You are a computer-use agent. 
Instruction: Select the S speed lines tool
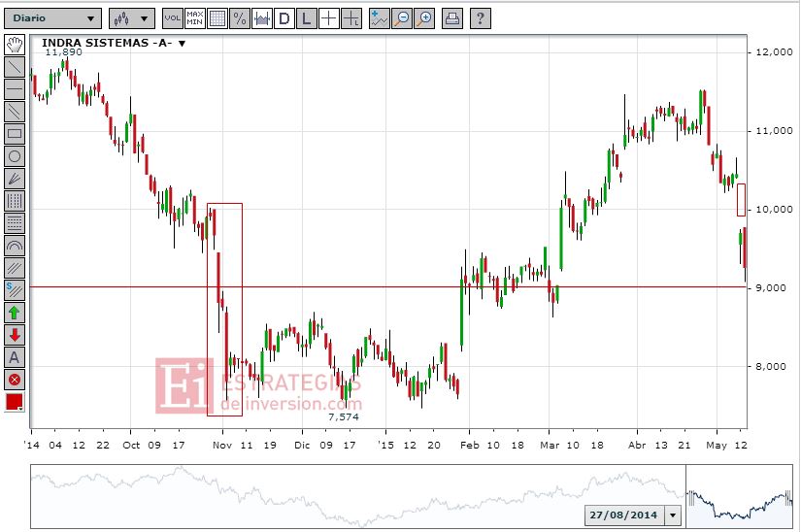15,290
